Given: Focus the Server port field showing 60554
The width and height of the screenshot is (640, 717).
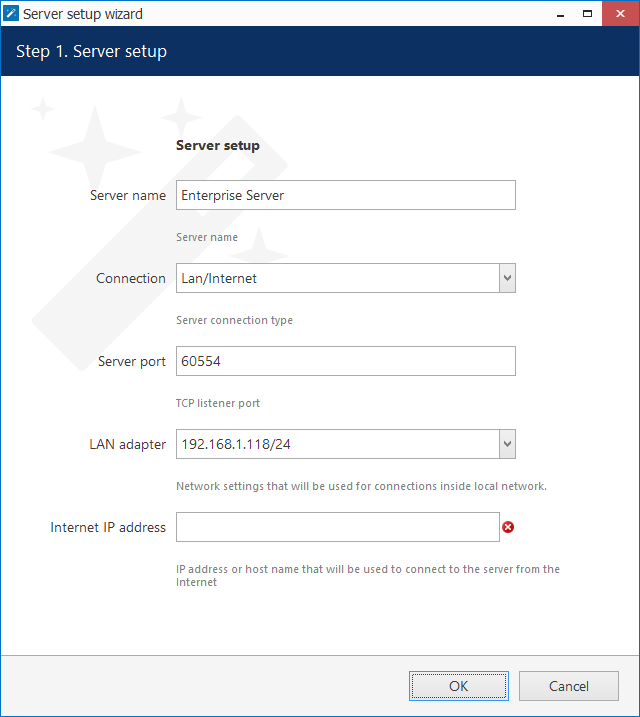Looking at the screenshot, I should [346, 361].
